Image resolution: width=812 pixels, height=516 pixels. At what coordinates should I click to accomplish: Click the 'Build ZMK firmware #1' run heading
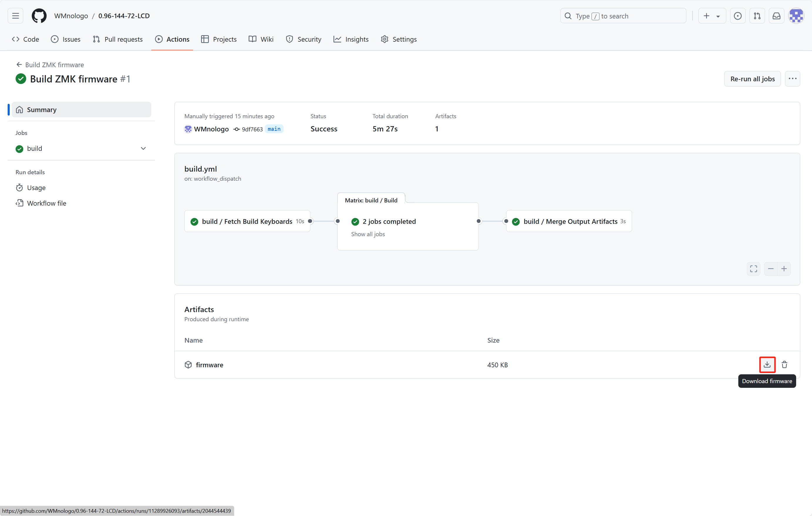(x=80, y=79)
